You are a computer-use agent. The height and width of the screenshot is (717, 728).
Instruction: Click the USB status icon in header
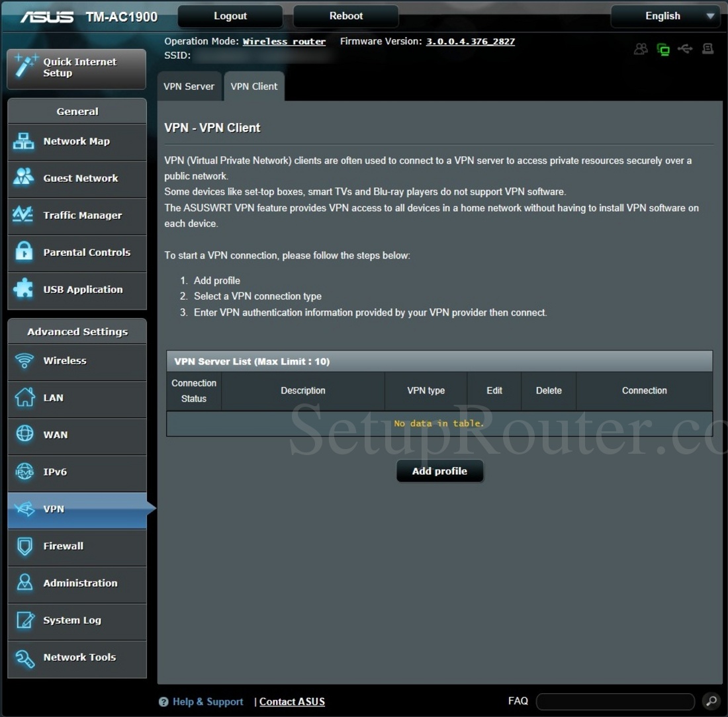tap(685, 48)
